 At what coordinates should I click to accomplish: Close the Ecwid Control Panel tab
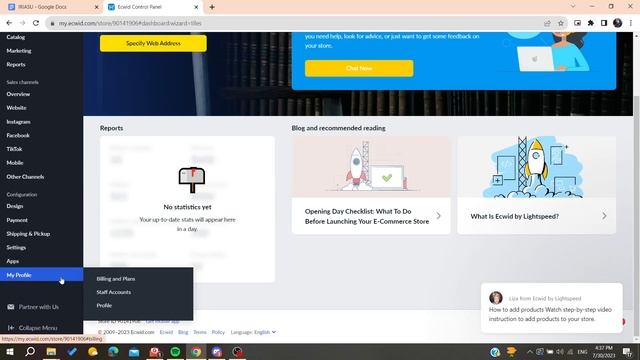[x=196, y=7]
